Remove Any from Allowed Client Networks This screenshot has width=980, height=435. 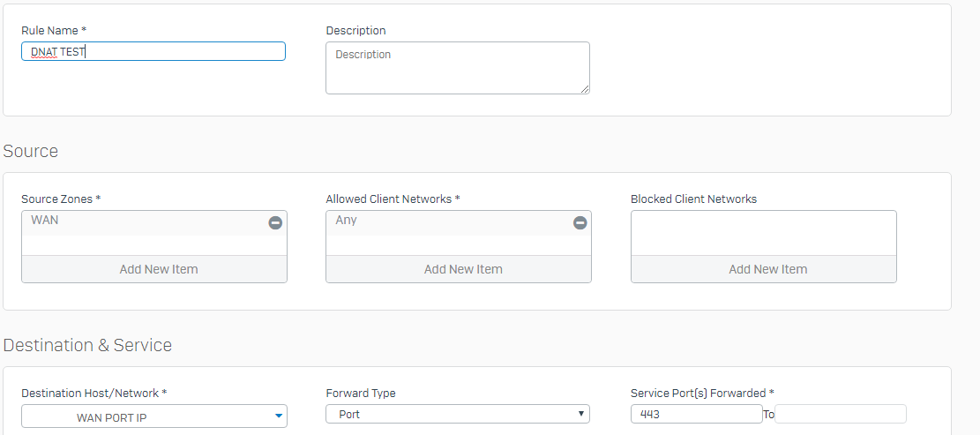[580, 223]
